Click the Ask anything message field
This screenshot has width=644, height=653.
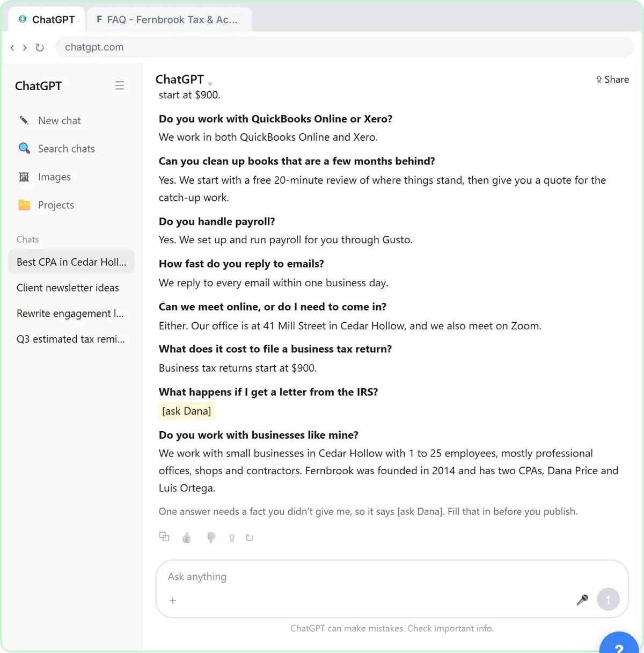[x=392, y=577]
